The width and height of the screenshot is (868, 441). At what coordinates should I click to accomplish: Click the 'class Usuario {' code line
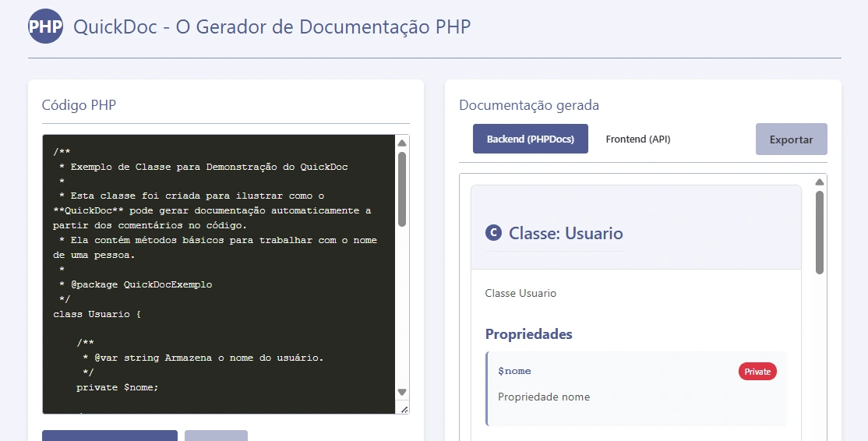(97, 314)
